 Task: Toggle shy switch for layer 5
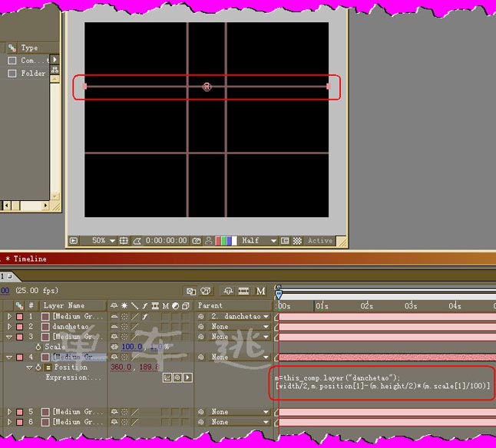(x=114, y=412)
